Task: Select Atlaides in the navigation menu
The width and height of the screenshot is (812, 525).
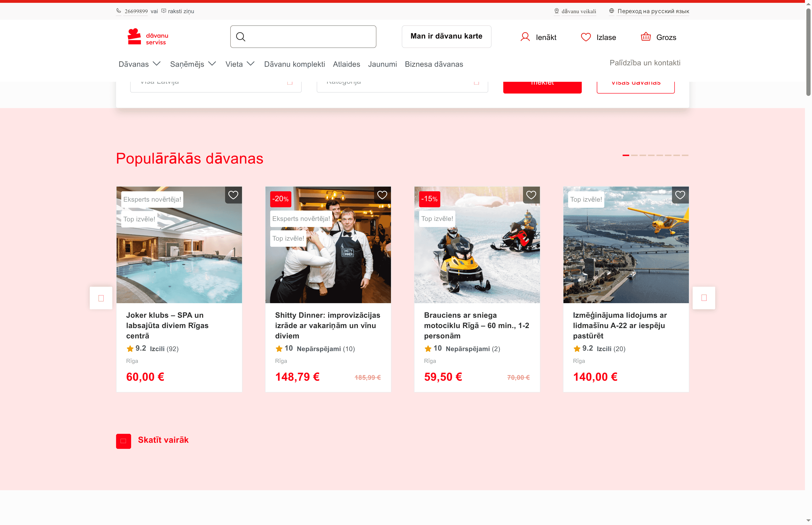Action: [347, 64]
